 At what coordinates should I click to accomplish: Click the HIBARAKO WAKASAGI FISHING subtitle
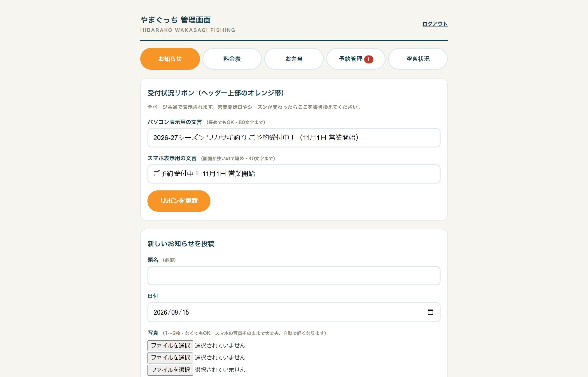pyautogui.click(x=188, y=30)
